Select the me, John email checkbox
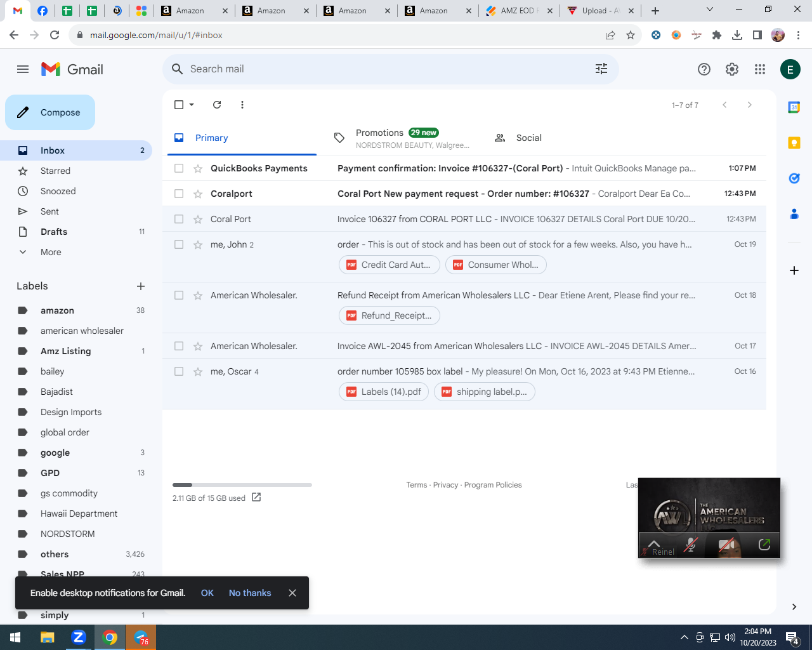Image resolution: width=812 pixels, height=650 pixels. [x=179, y=244]
